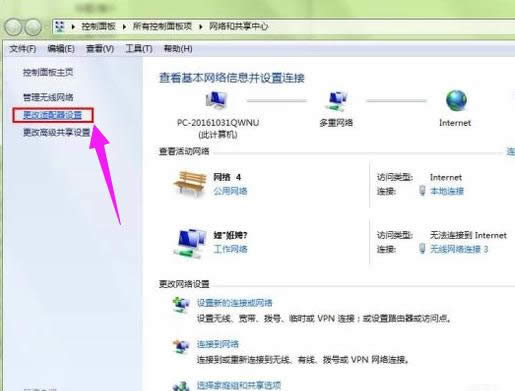Open 更改适配器设置 link
This screenshot has width=515, height=391.
pyautogui.click(x=53, y=115)
